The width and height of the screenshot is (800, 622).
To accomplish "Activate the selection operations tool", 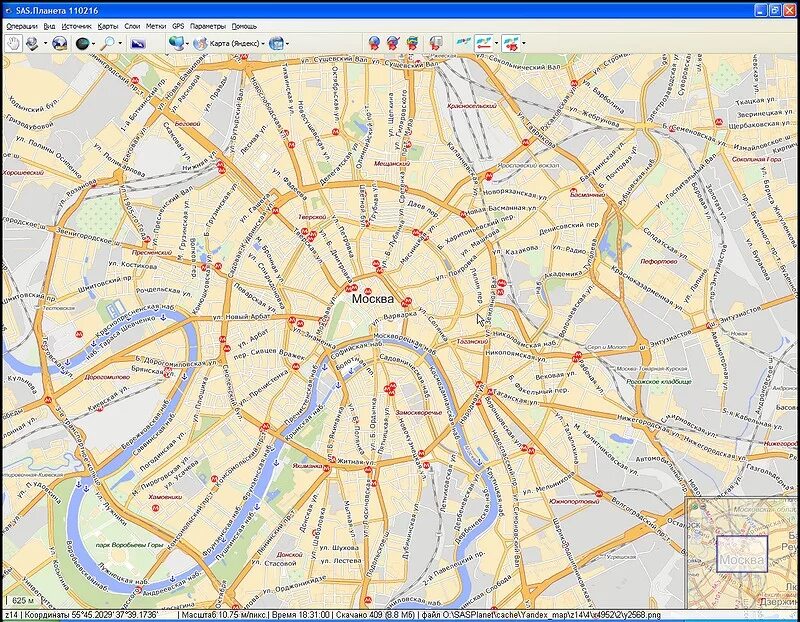I will tap(32, 43).
